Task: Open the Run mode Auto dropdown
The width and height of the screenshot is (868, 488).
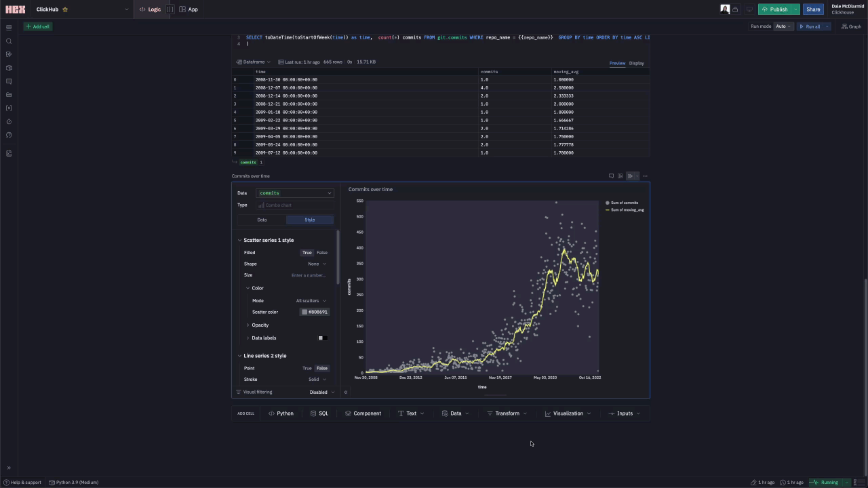Action: [783, 26]
